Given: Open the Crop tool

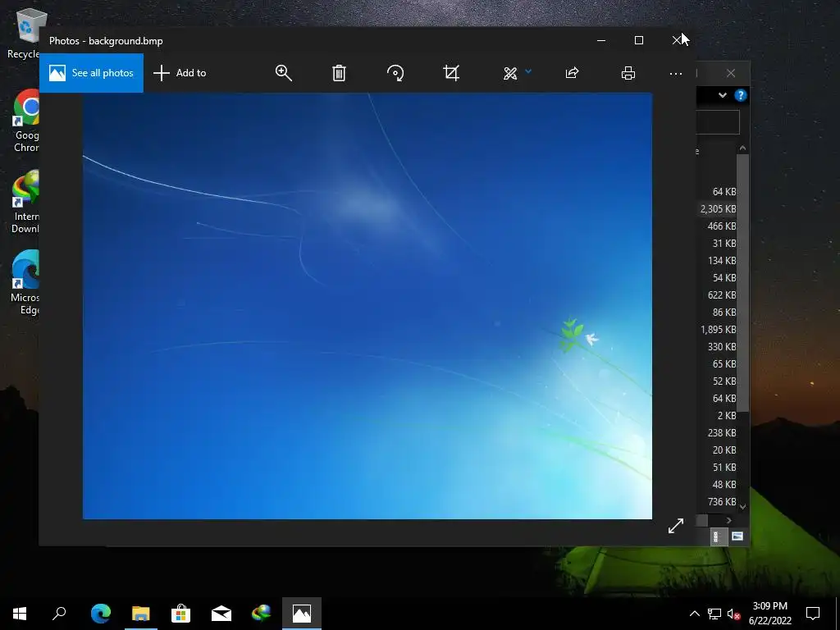Looking at the screenshot, I should pyautogui.click(x=452, y=73).
